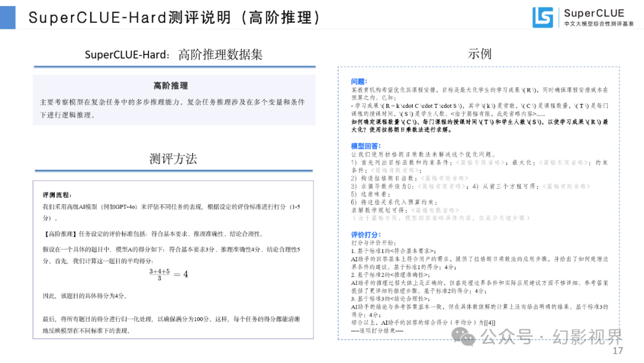Click the bold '高阶推理' subheading

[x=171, y=85]
